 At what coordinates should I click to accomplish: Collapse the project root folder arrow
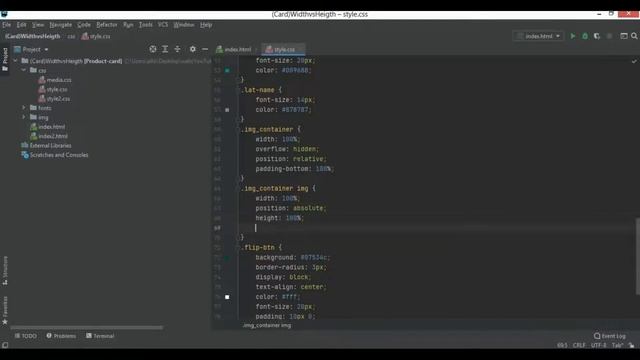click(x=16, y=61)
